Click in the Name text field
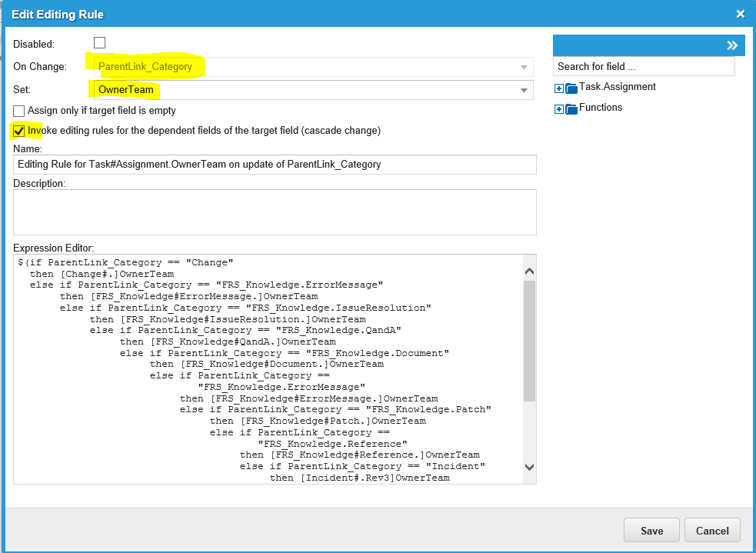 pos(275,165)
